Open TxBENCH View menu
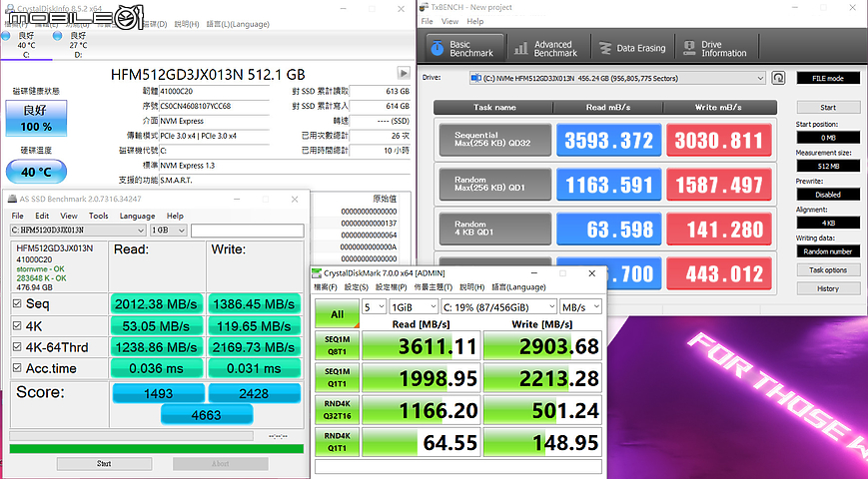This screenshot has width=868, height=479. coord(449,21)
